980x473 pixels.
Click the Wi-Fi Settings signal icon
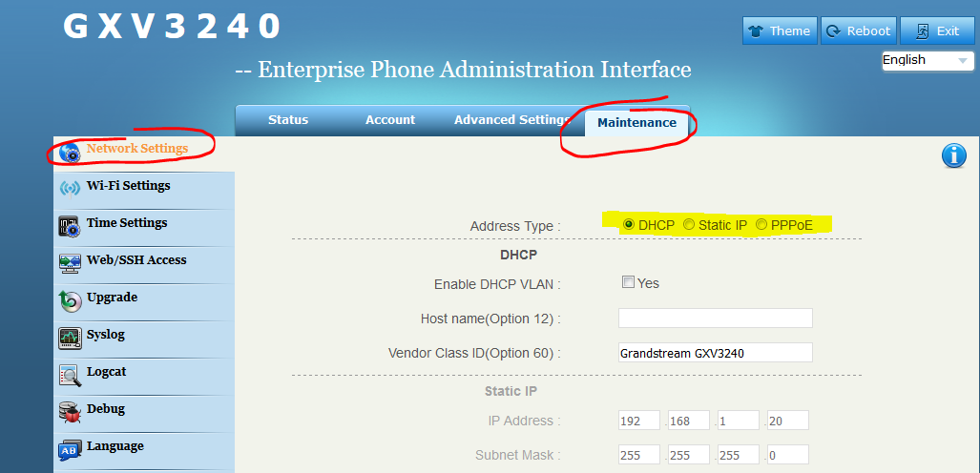pyautogui.click(x=70, y=188)
